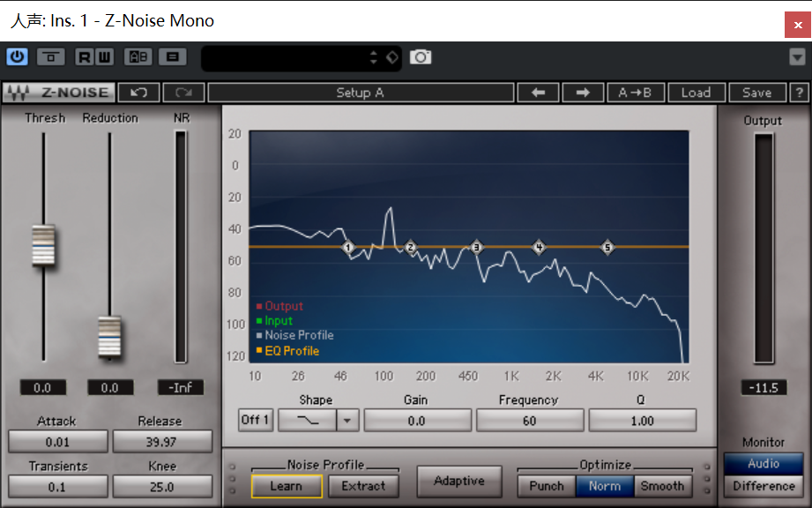The height and width of the screenshot is (508, 812).
Task: Go to next preset with right arrow
Action: click(583, 93)
